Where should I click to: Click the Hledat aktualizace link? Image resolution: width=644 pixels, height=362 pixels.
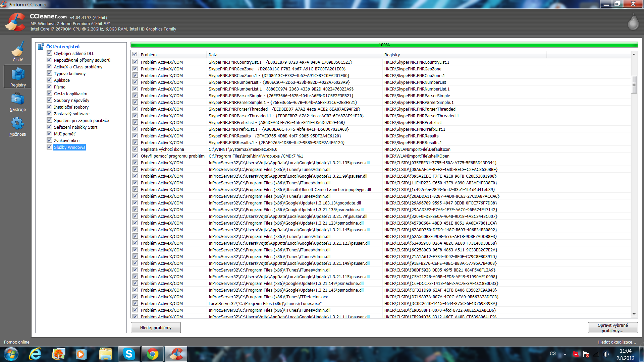[x=617, y=342]
